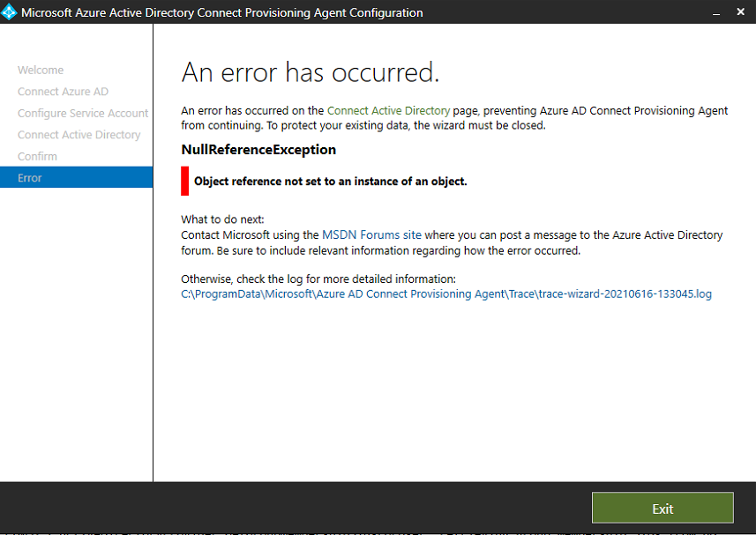Screen dimensions: 756x535
Task: Click the highlighted Error sidebar entry
Action: pyautogui.click(x=29, y=177)
